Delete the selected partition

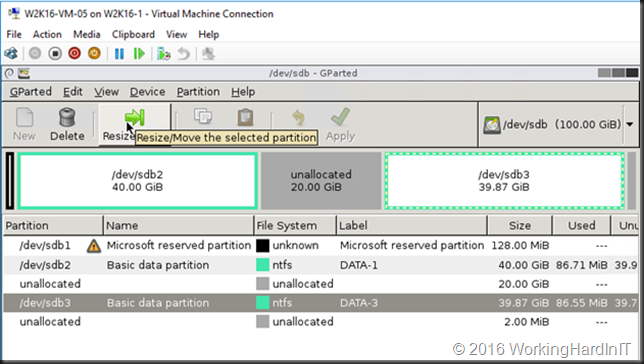tap(67, 124)
